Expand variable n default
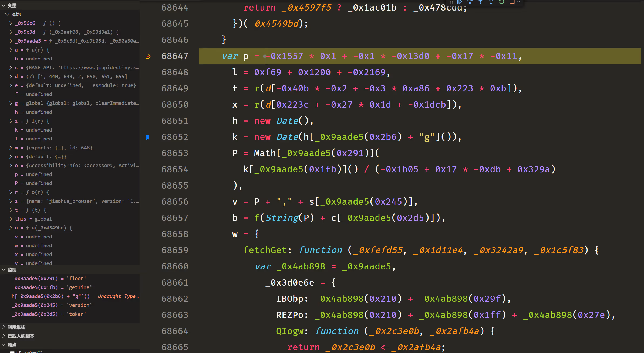644x353 pixels. tap(11, 157)
